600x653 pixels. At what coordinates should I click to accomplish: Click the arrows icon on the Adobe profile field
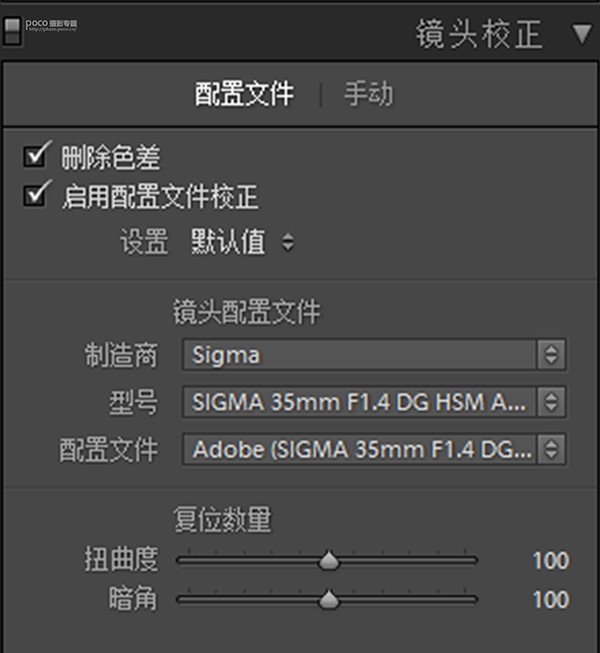[x=551, y=449]
